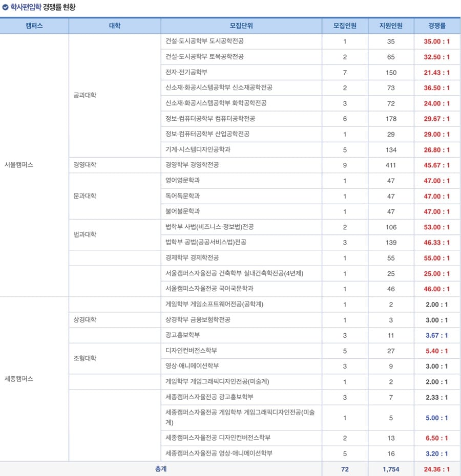The image size is (461, 476).
Task: Click the 학사편입학 경쟁률 현황 heading
Action: pos(43,7)
